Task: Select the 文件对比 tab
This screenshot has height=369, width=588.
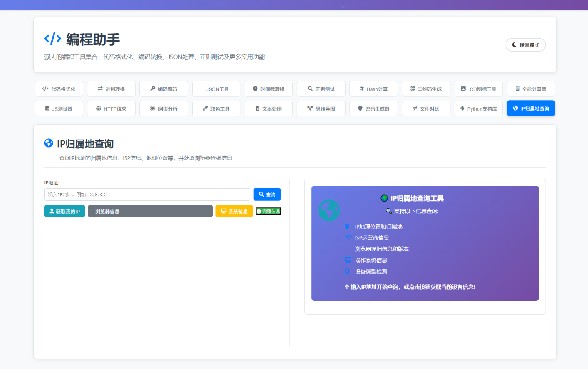Action: [426, 108]
